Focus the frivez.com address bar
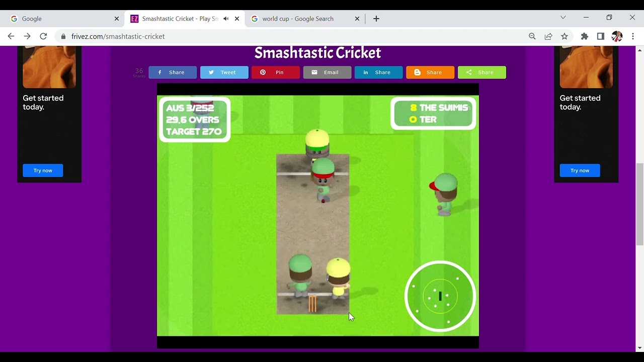 pyautogui.click(x=292, y=36)
